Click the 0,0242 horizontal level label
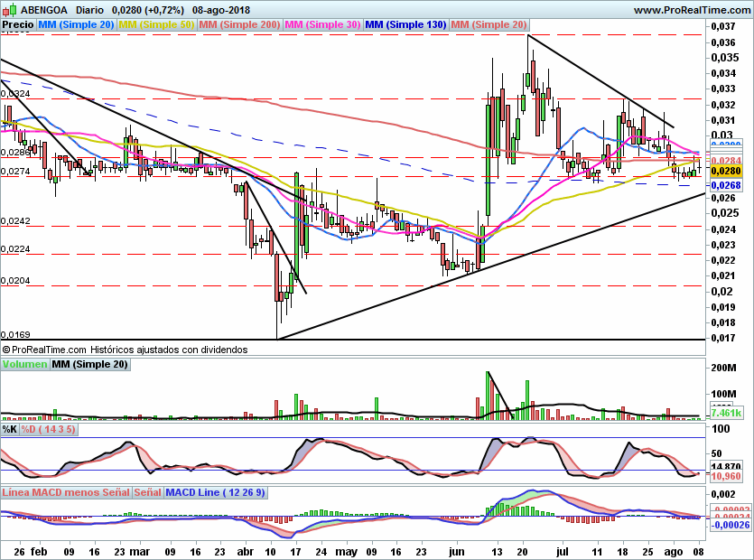This screenshot has width=754, height=560. (x=15, y=221)
